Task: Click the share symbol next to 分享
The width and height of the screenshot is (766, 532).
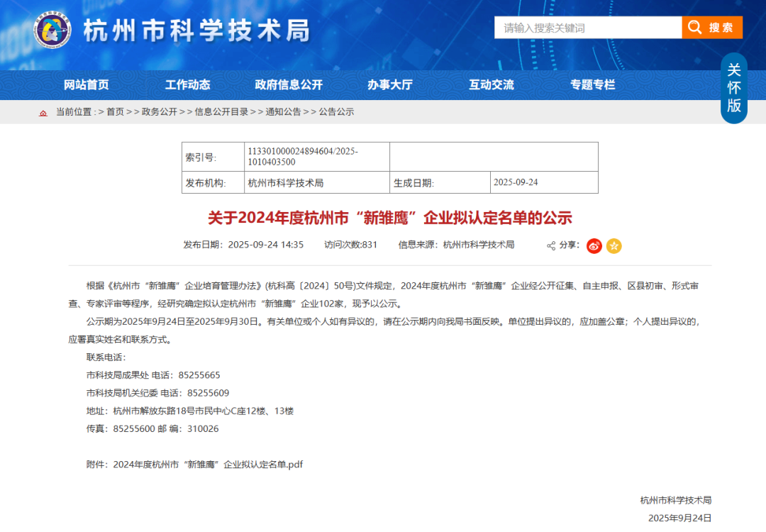Action: click(x=551, y=245)
